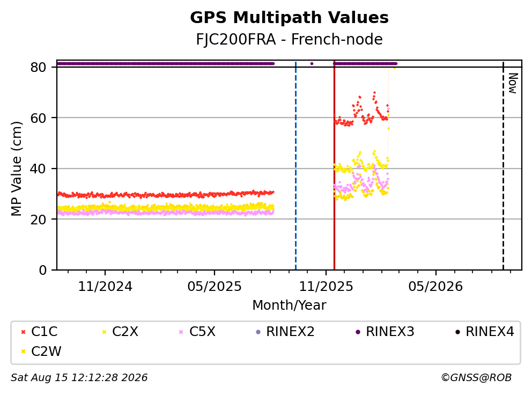The image size is (532, 394).
Task: Click the ©GNSS@ROB copyright text
Action: [x=476, y=378]
